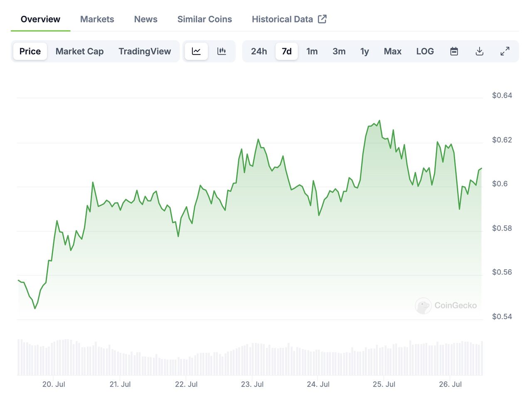
Task: Click the $0.56 price axis label
Action: (x=502, y=272)
